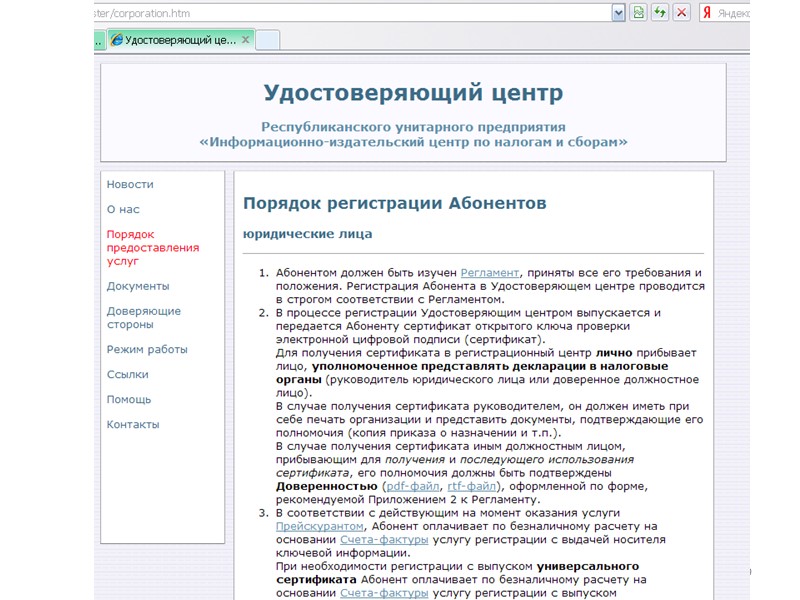Viewport: 800px width, 600px height.
Task: Open the 'Помощь' sidebar link
Action: point(129,399)
